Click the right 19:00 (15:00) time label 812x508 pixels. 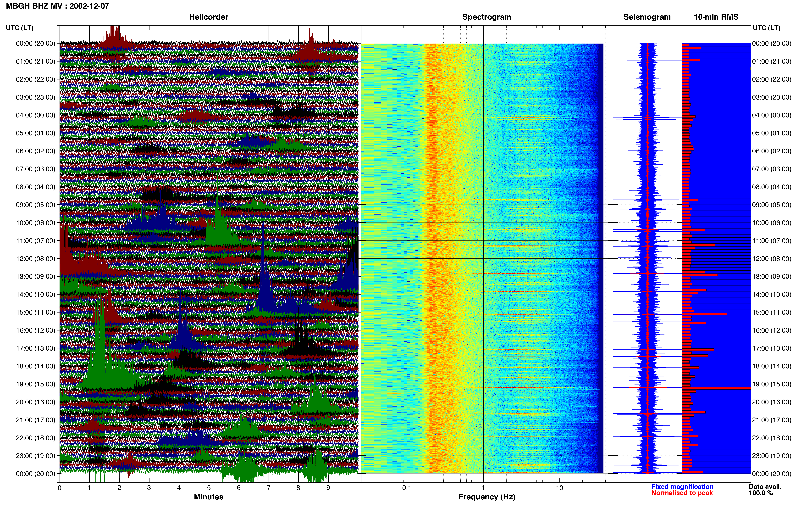click(x=772, y=384)
